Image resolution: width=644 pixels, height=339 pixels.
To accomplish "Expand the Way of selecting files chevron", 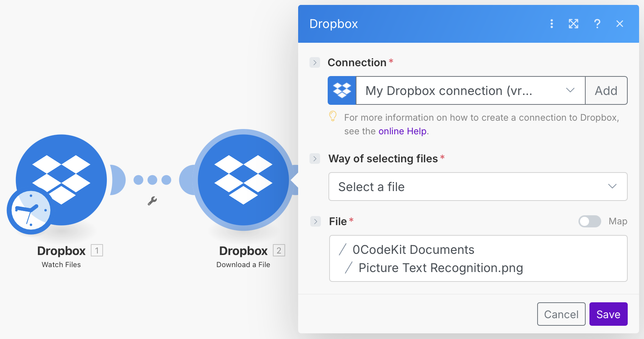I will click(315, 159).
